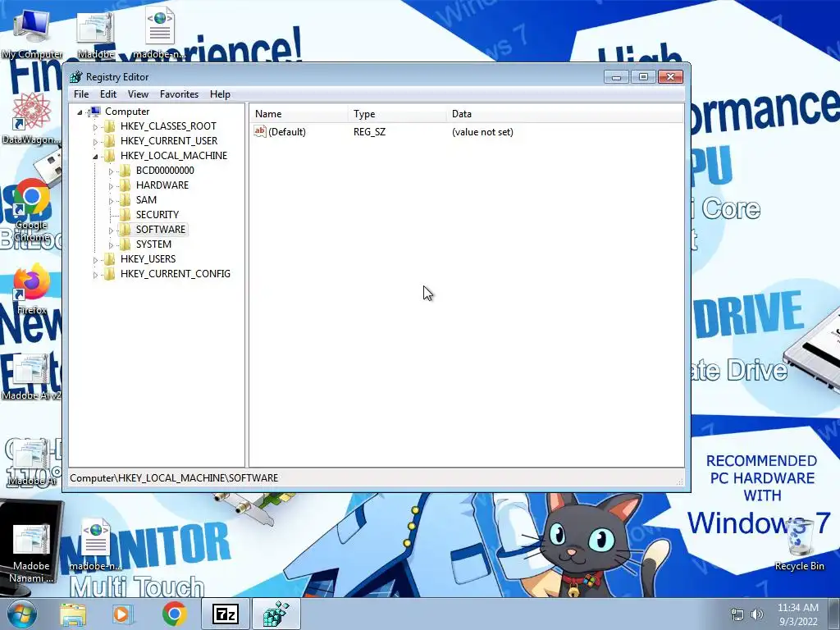Select the HKEY_CURRENT_USER label
This screenshot has width=840, height=630.
(169, 141)
